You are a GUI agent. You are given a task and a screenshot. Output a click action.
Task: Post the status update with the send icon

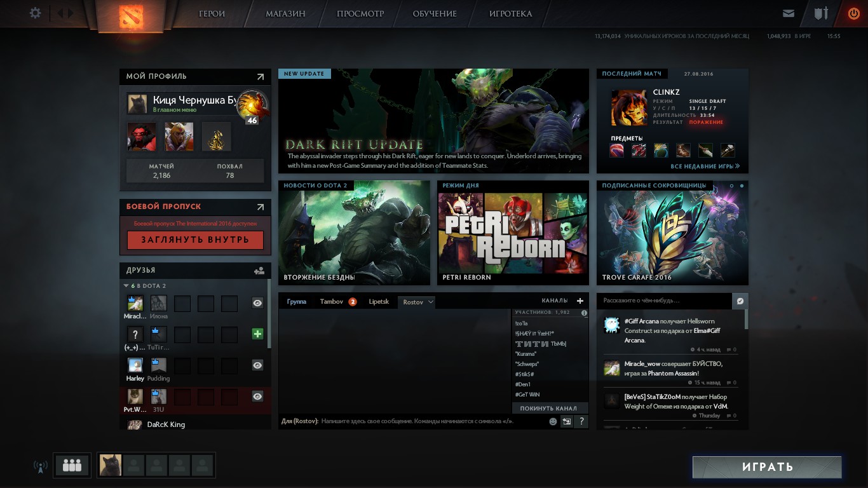(740, 301)
